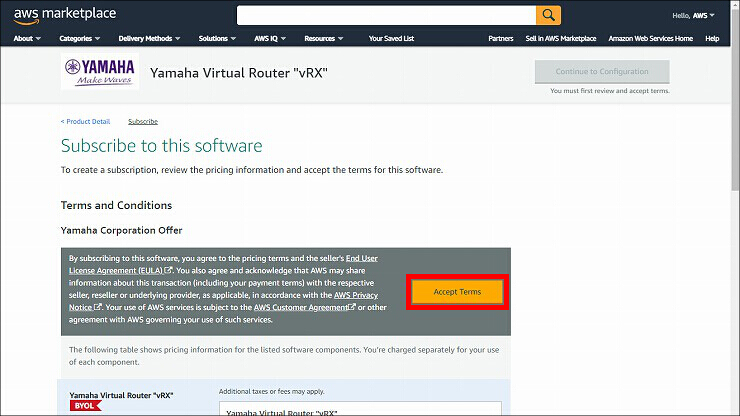This screenshot has width=740, height=416.
Task: Go to Amazon Web Services Home
Action: click(x=650, y=38)
